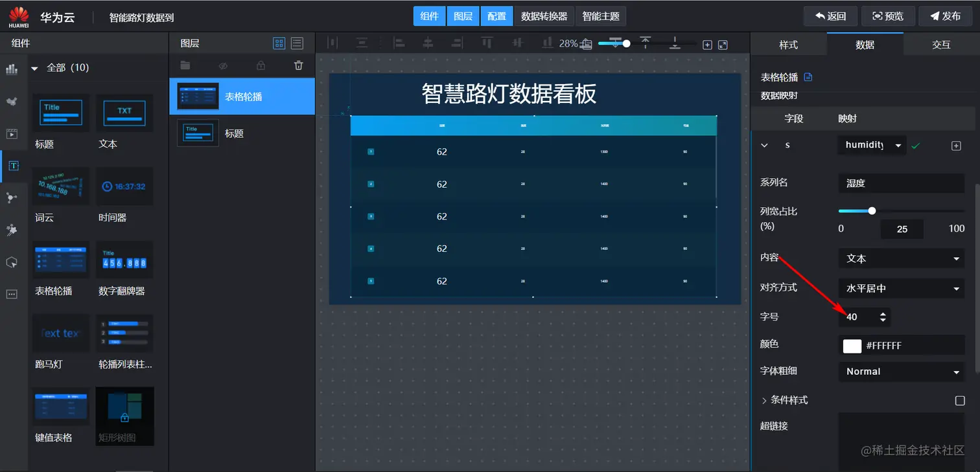Switch to the 样式 tab
The image size is (980, 472).
coord(788,44)
